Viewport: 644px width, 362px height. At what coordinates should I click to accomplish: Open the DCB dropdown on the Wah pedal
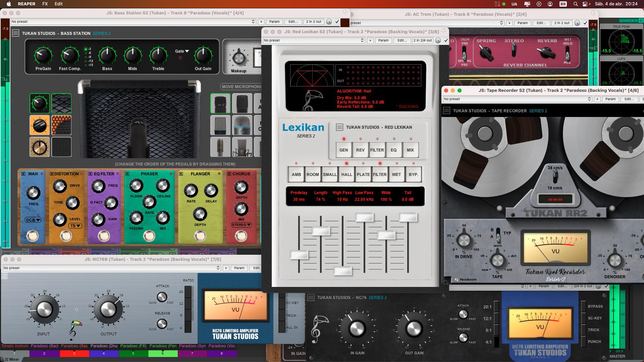[x=33, y=220]
